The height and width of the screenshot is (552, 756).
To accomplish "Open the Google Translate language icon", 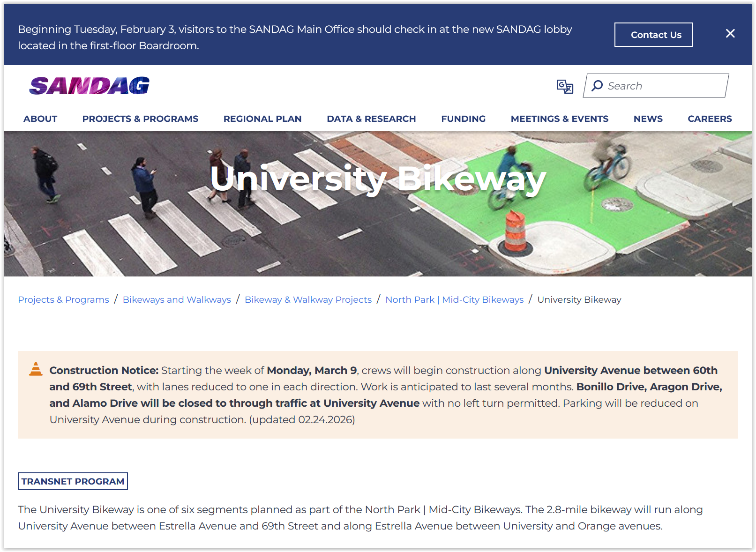I will coord(564,86).
